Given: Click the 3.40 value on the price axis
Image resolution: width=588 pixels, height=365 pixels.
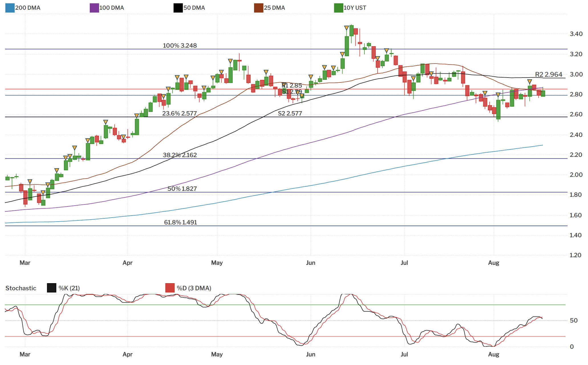Looking at the screenshot, I should [576, 34].
